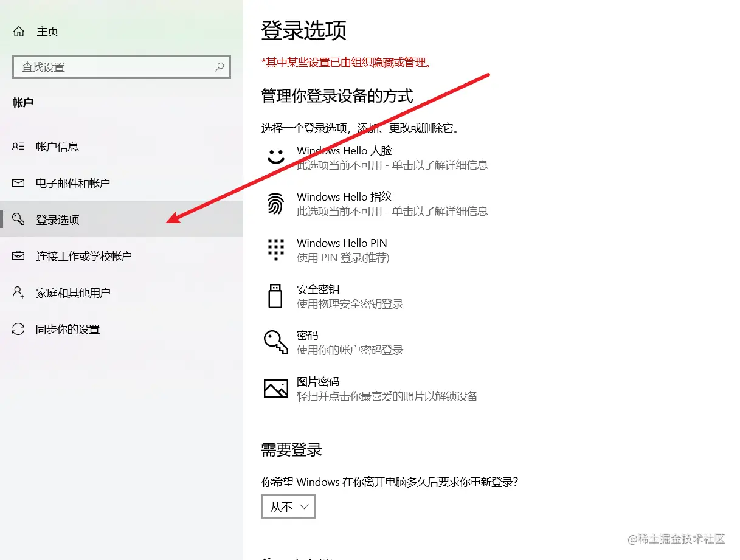This screenshot has width=740, height=560.
Task: Click the Windows Hello fingerprint icon
Action: [x=276, y=204]
